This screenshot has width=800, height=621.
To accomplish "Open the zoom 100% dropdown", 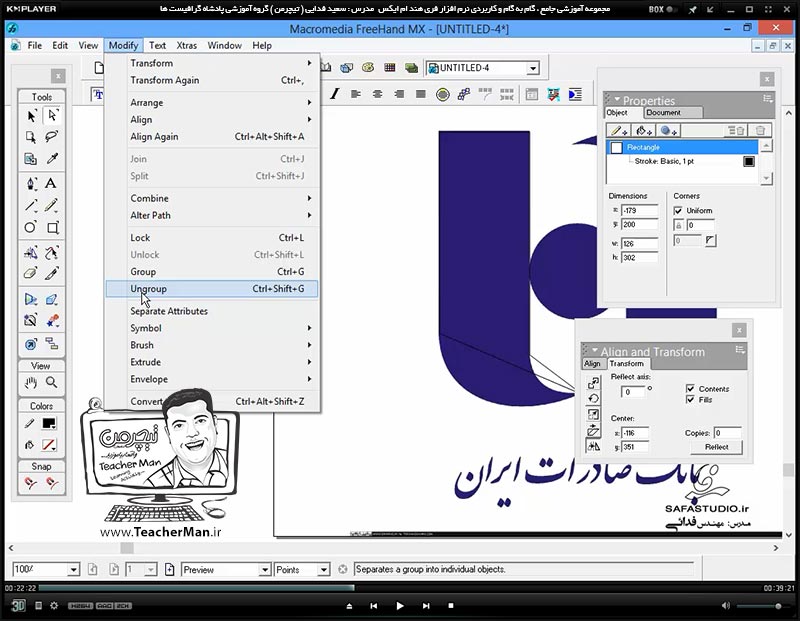I will [x=73, y=569].
